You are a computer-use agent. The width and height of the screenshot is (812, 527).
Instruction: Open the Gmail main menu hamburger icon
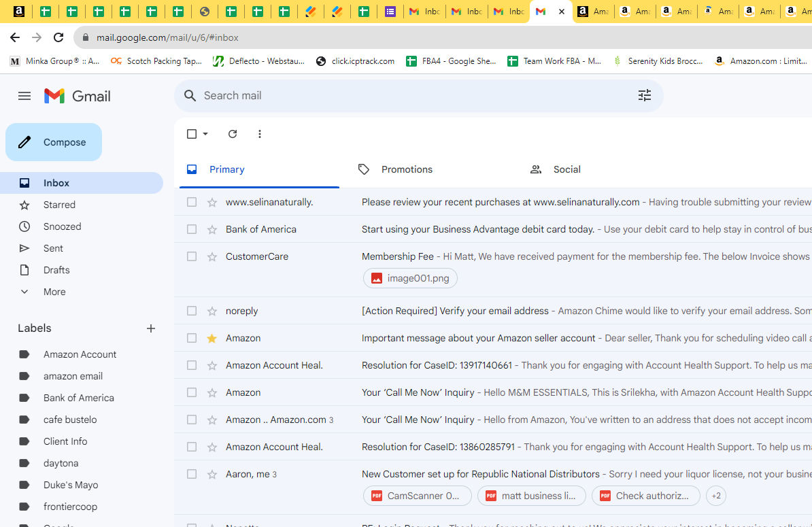(x=24, y=96)
